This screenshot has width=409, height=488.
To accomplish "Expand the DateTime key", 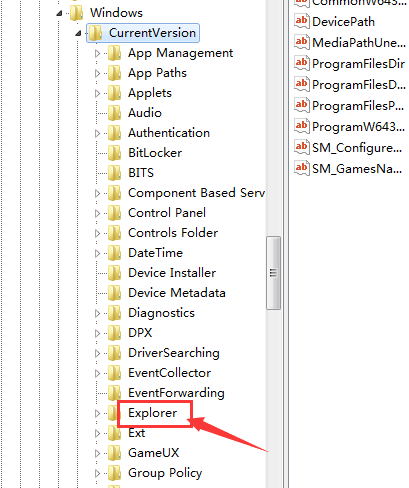I will coord(97,253).
